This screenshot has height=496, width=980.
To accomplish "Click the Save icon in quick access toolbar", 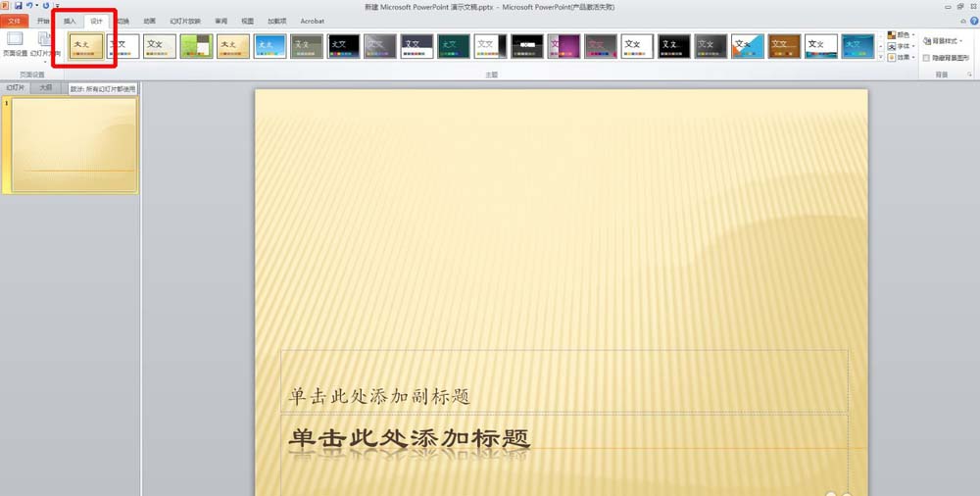I will click(18, 6).
